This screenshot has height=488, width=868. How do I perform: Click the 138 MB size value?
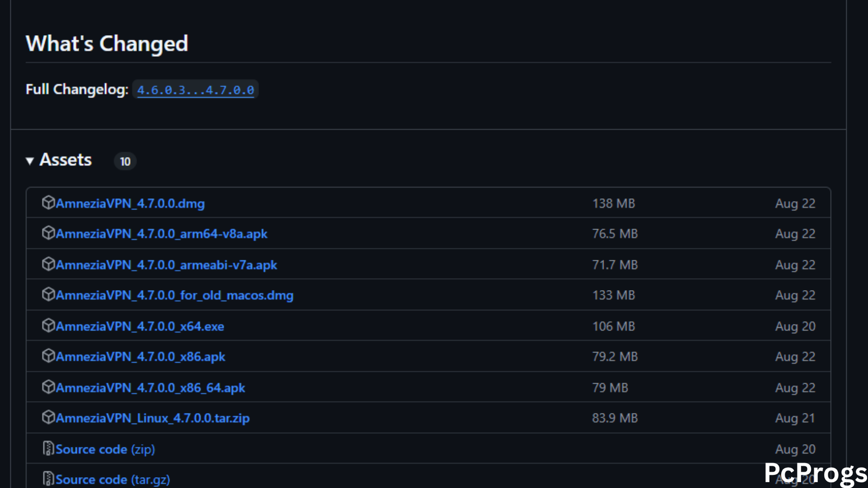click(614, 203)
